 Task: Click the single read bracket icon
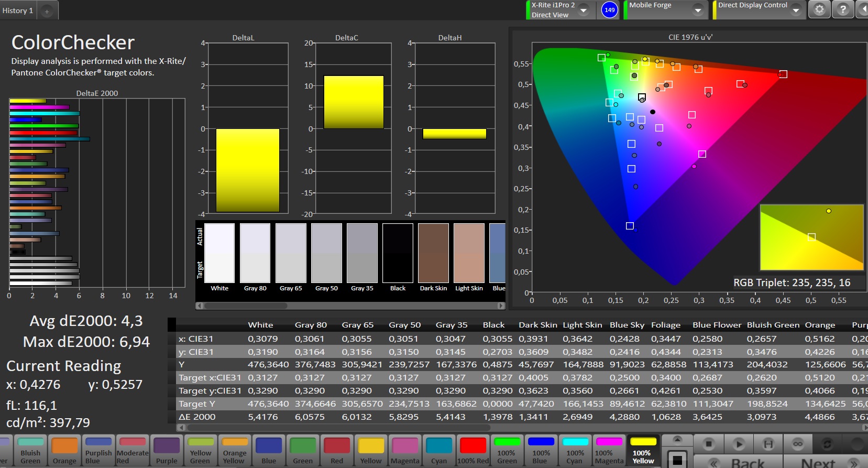point(768,444)
